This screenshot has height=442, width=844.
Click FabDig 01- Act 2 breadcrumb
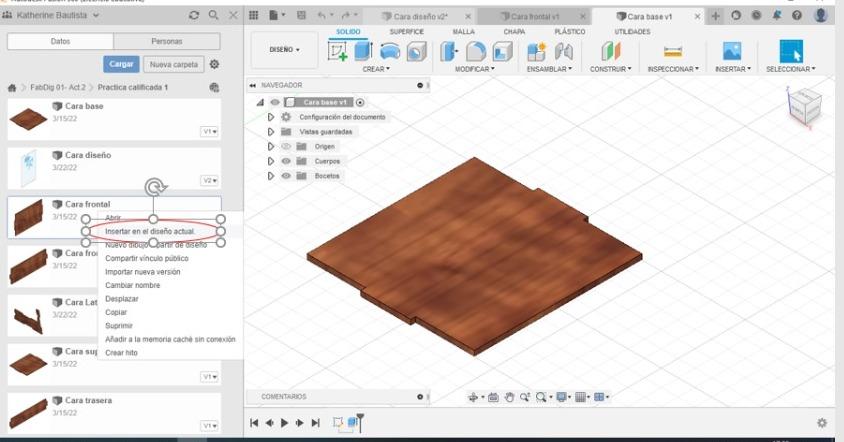58,87
